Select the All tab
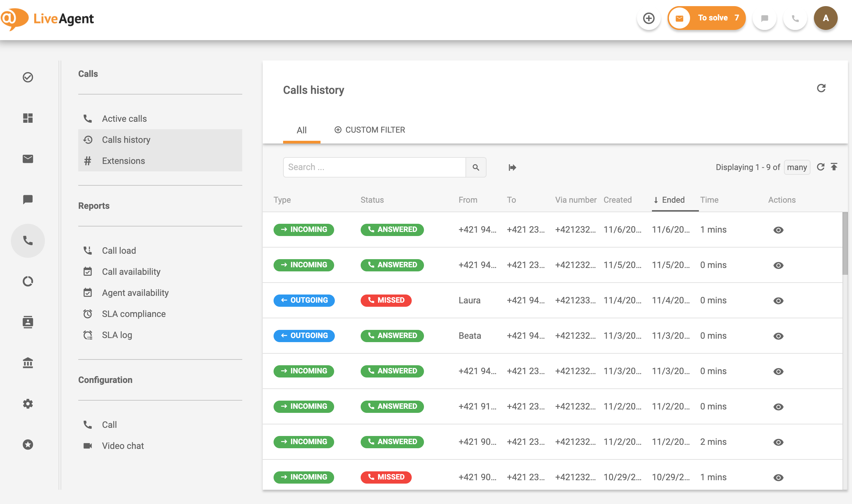852x504 pixels. [301, 130]
